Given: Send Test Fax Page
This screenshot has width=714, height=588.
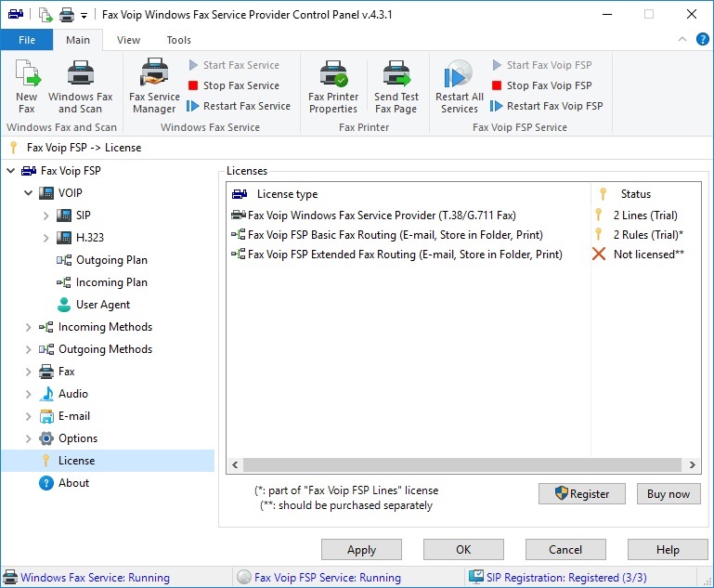Looking at the screenshot, I should (x=396, y=86).
